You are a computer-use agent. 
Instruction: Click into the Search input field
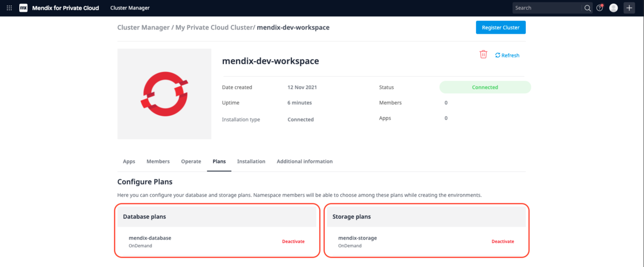pyautogui.click(x=547, y=8)
